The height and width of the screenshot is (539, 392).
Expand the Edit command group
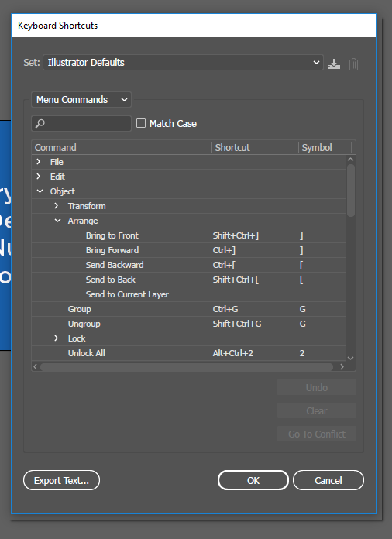coord(39,177)
